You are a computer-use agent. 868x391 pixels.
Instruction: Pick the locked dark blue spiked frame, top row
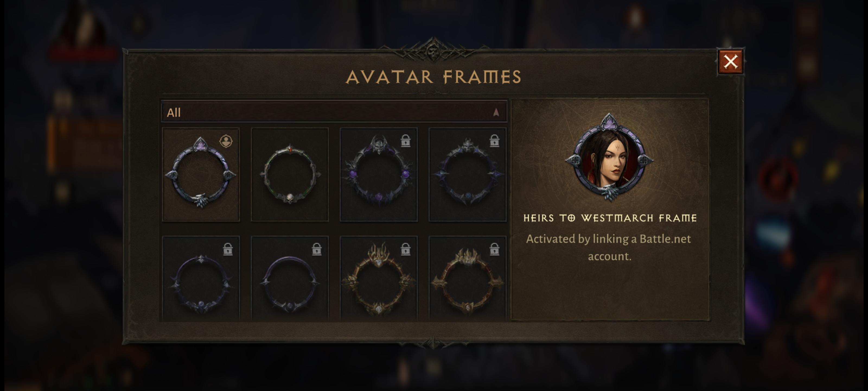coord(468,174)
